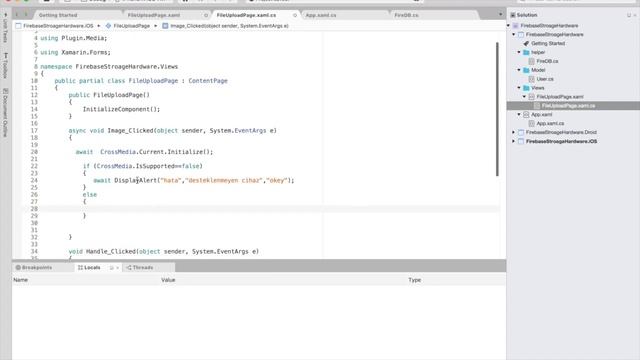Expand the FirebaseStroageHardware.Droid project
The width and height of the screenshot is (640, 360).
click(x=514, y=132)
